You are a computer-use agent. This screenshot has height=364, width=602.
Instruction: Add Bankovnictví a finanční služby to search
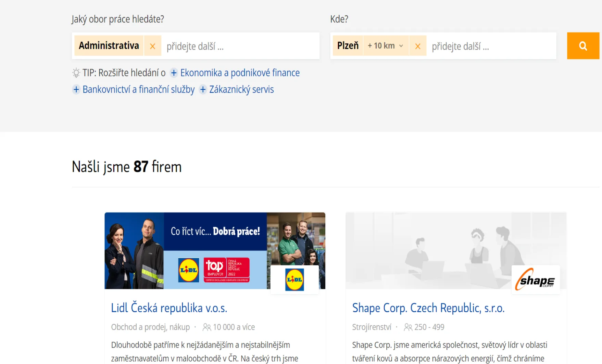[138, 89]
